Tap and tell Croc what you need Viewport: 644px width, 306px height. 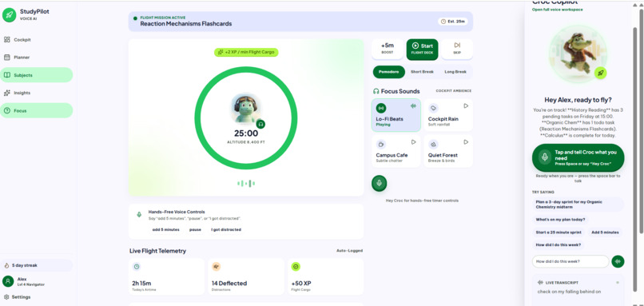click(578, 157)
